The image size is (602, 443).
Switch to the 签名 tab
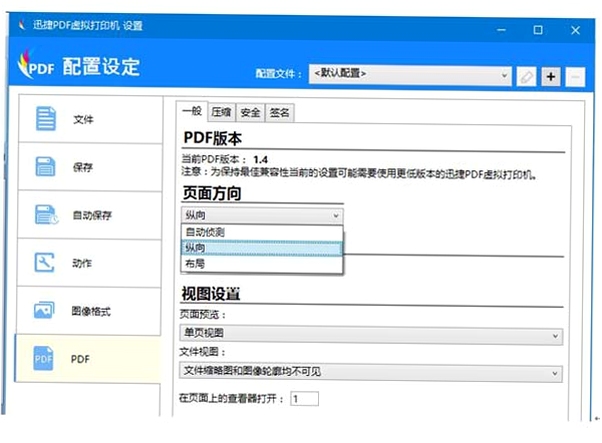click(x=280, y=112)
